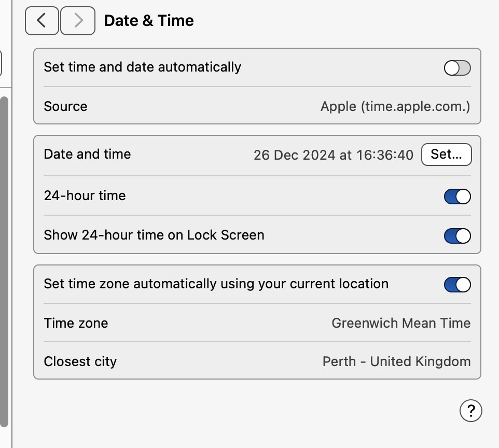Viewport: 499px width, 448px height.
Task: Click the Set time and date automatically label
Action: (142, 67)
